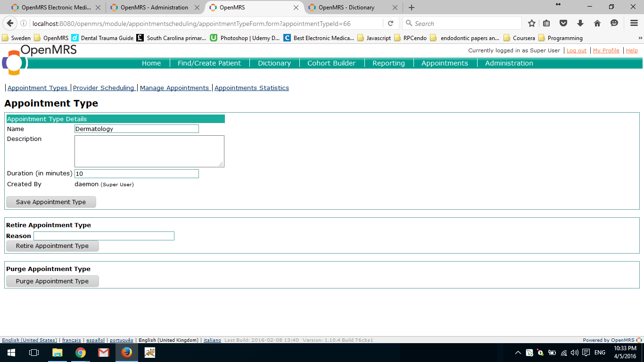Open the Firefox hamburger menu
This screenshot has height=362, width=644.
tap(634, 24)
